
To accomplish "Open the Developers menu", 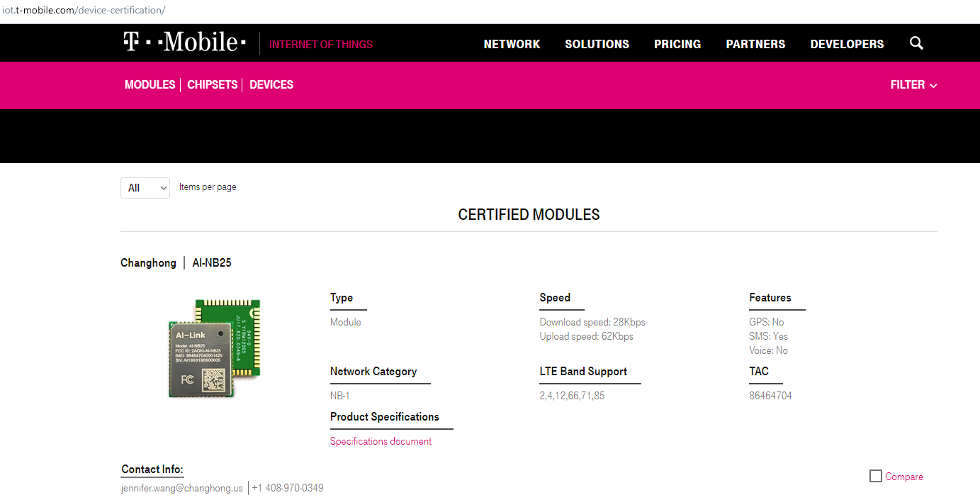I will 847,44.
